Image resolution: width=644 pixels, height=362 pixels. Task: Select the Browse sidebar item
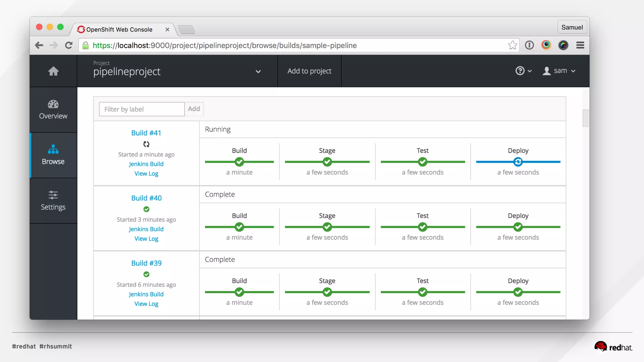[x=53, y=155]
